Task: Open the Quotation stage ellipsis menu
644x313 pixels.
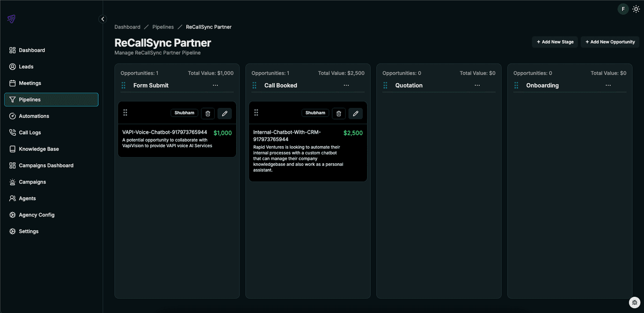Action: click(x=478, y=85)
